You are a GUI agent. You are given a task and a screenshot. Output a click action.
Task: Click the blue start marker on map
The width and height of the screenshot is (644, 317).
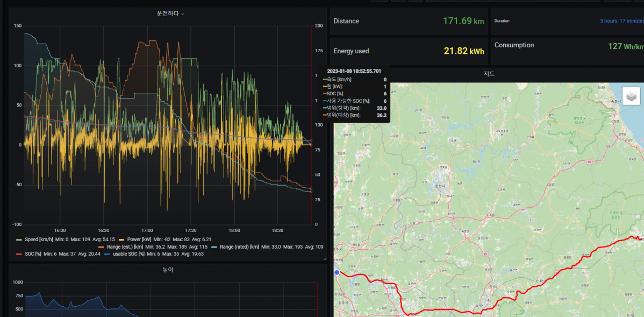(337, 273)
